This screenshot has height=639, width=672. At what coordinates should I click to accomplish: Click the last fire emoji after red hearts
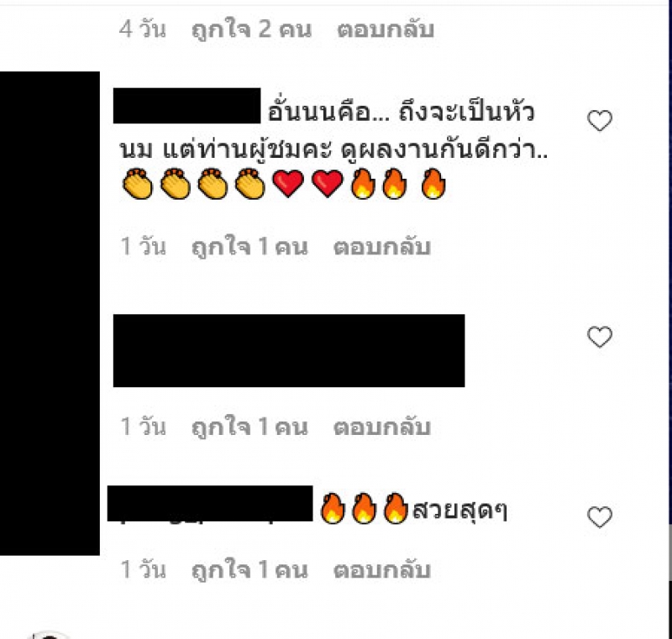point(433,184)
